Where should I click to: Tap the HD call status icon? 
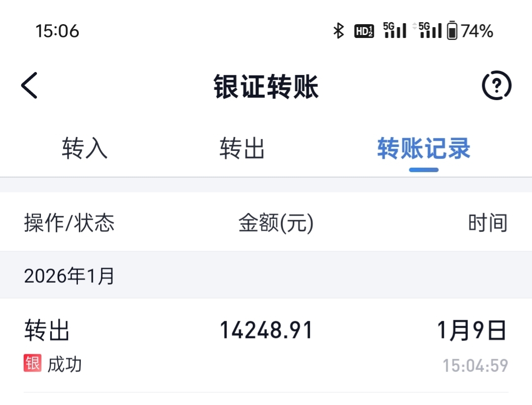tap(364, 31)
